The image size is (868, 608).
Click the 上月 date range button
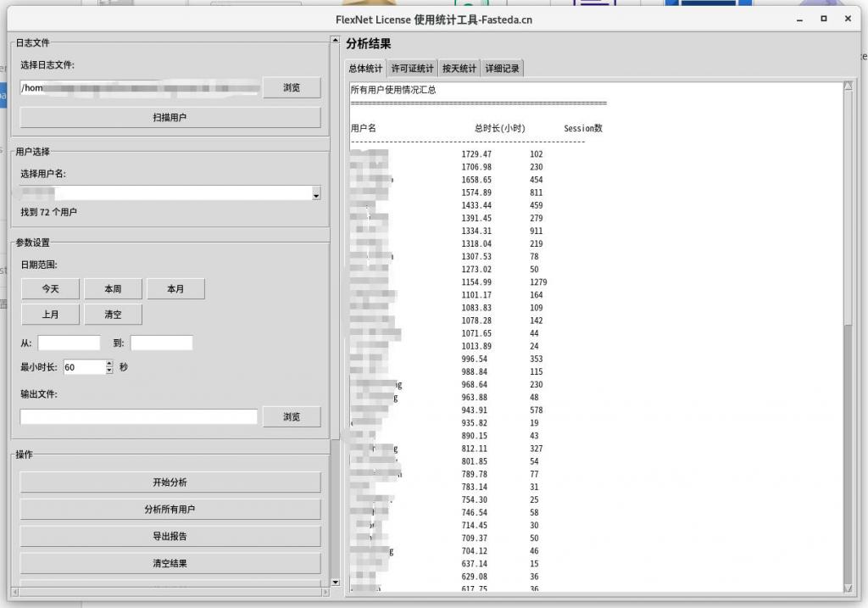tap(50, 315)
